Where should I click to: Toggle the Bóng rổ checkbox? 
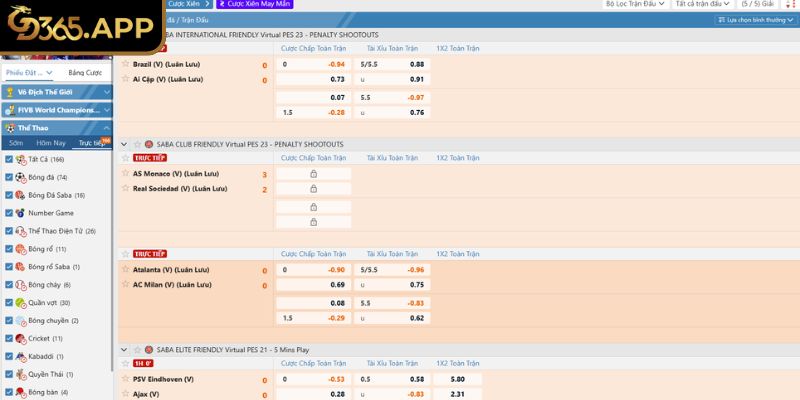[9, 249]
